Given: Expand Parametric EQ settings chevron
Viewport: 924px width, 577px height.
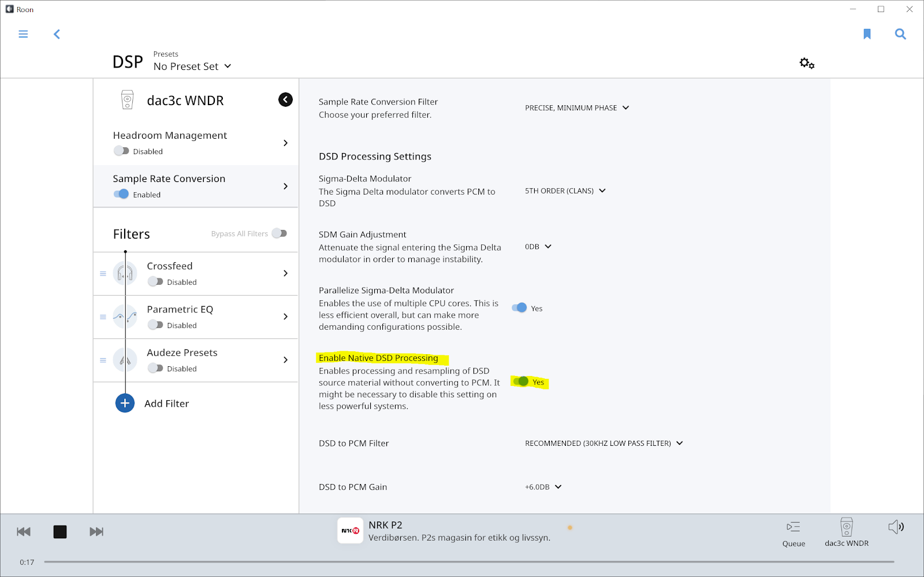Looking at the screenshot, I should pos(285,317).
